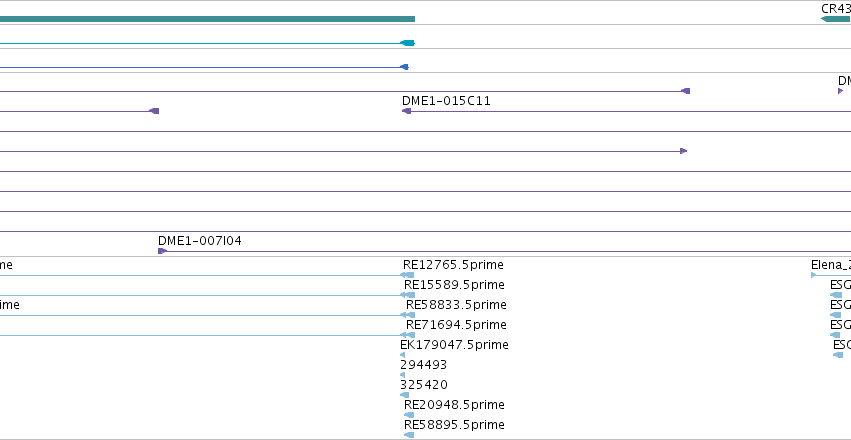The image size is (851, 440).
Task: Select the RE15589.5prime EST label
Action: pyautogui.click(x=454, y=285)
